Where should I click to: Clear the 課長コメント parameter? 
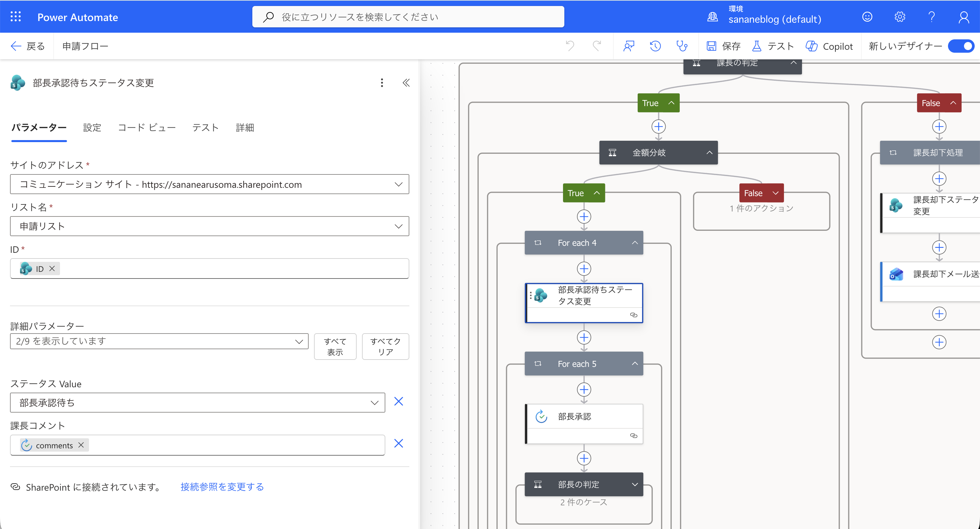point(398,443)
